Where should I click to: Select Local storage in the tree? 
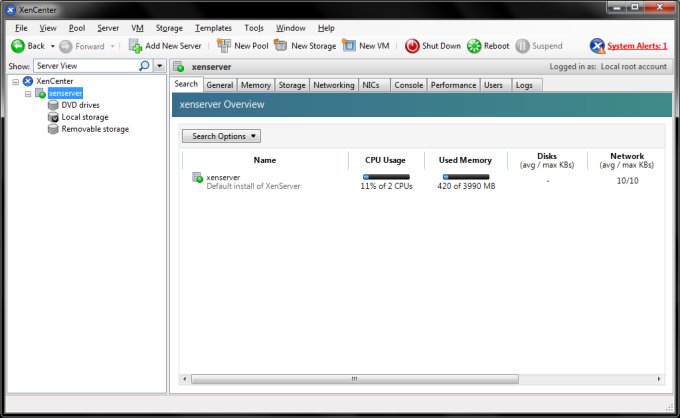(x=84, y=117)
